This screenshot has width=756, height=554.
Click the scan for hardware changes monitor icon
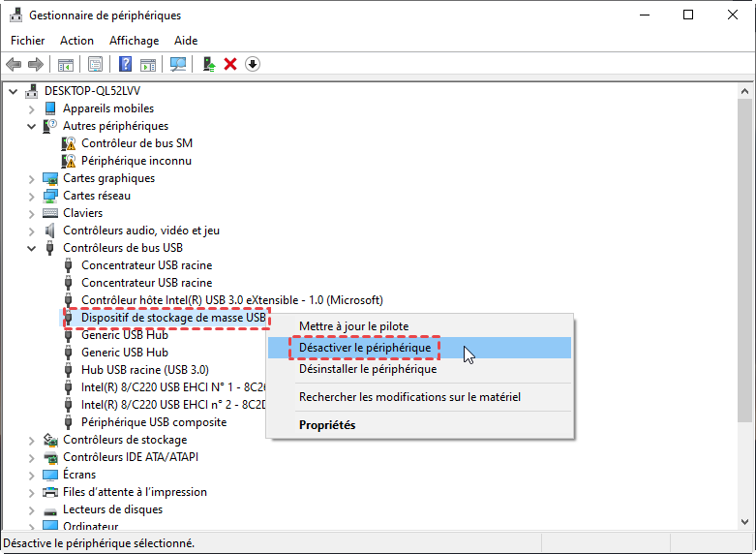[x=178, y=64]
